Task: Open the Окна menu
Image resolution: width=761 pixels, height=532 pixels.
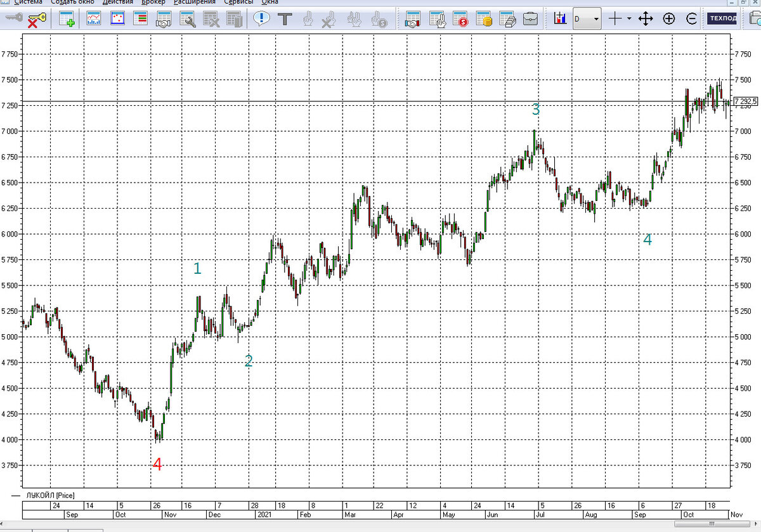Action: pyautogui.click(x=270, y=3)
